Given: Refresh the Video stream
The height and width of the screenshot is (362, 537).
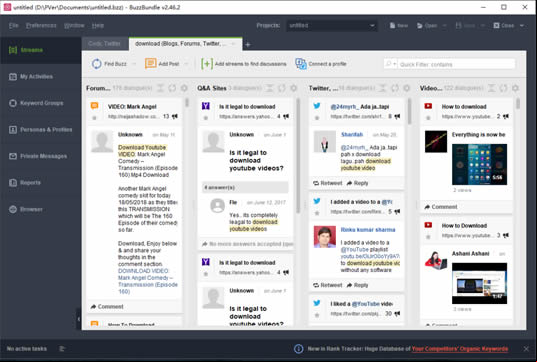Looking at the screenshot, I should 503,88.
